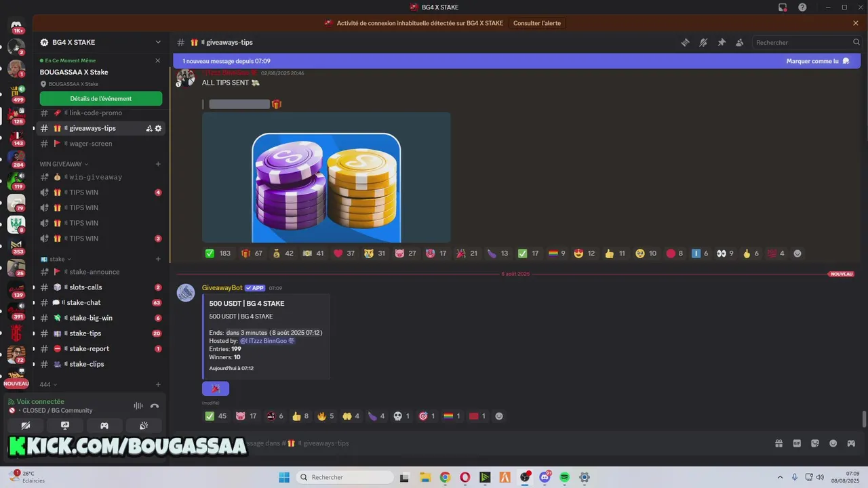
Task: Disconnect from voice call hang-up icon
Action: coord(155,405)
